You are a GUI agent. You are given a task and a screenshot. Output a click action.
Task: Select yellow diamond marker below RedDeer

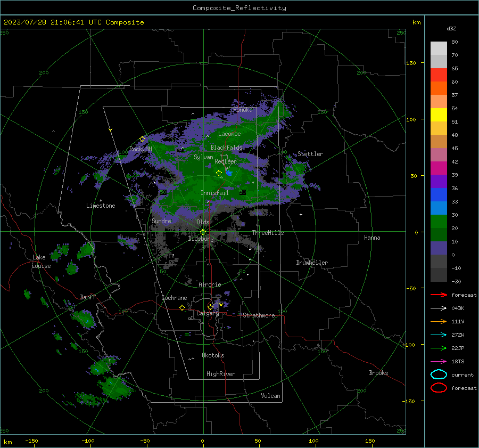click(x=219, y=173)
